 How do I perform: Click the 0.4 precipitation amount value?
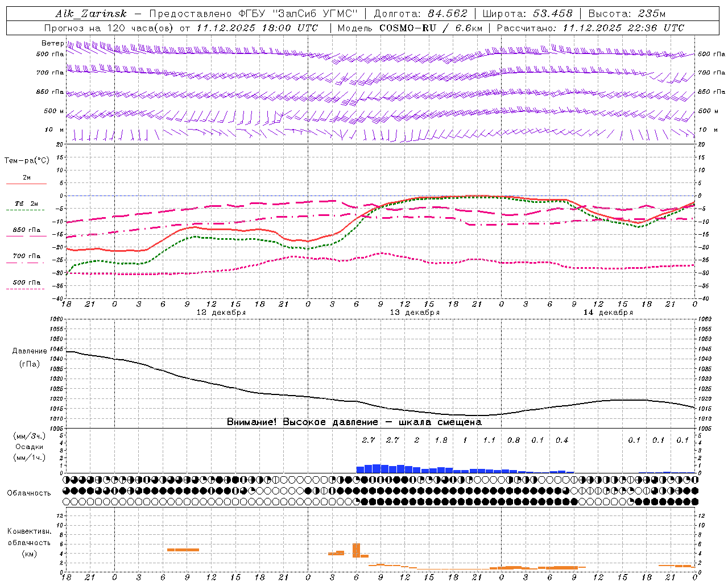point(561,440)
